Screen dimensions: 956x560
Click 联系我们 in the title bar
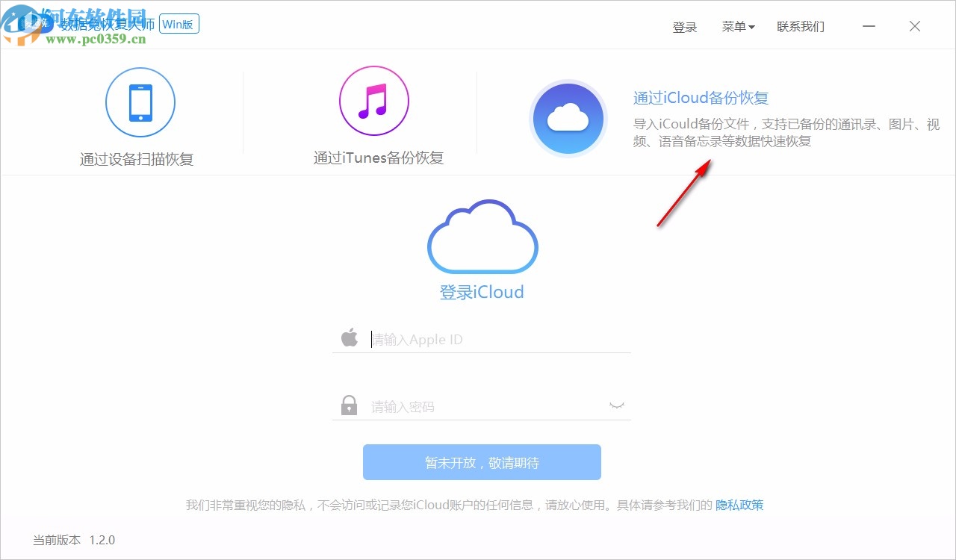point(801,27)
